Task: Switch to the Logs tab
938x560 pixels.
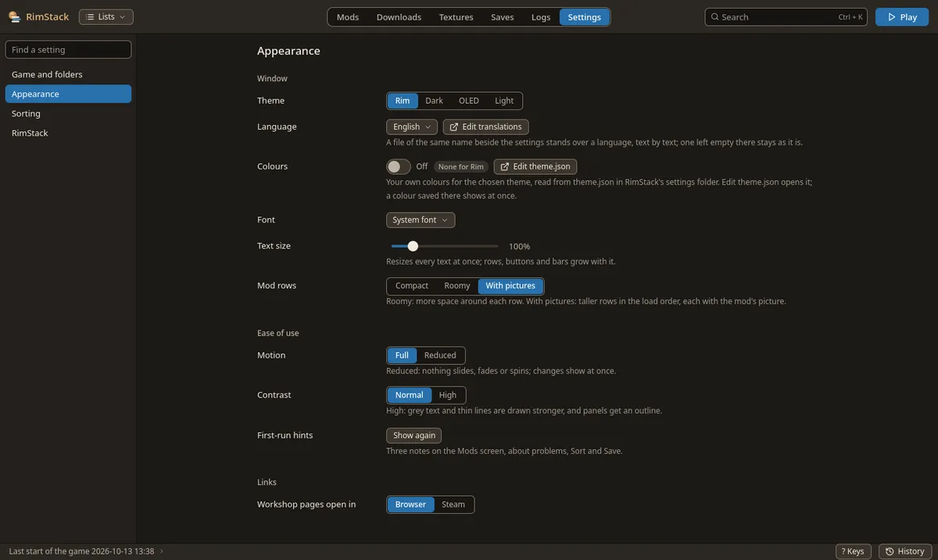Action: click(541, 17)
